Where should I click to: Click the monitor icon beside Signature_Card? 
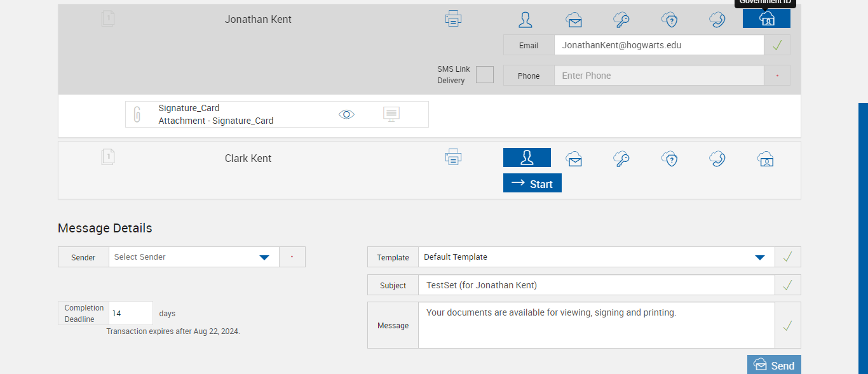[391, 114]
